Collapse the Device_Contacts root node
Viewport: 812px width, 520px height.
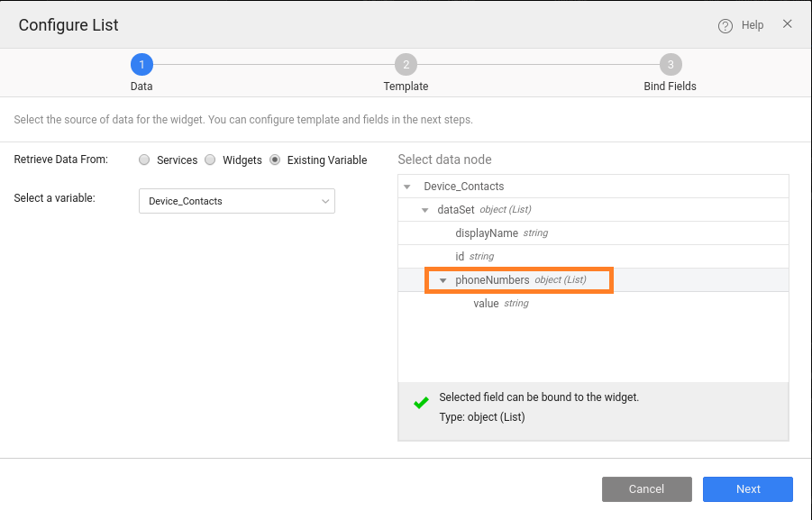coord(407,187)
